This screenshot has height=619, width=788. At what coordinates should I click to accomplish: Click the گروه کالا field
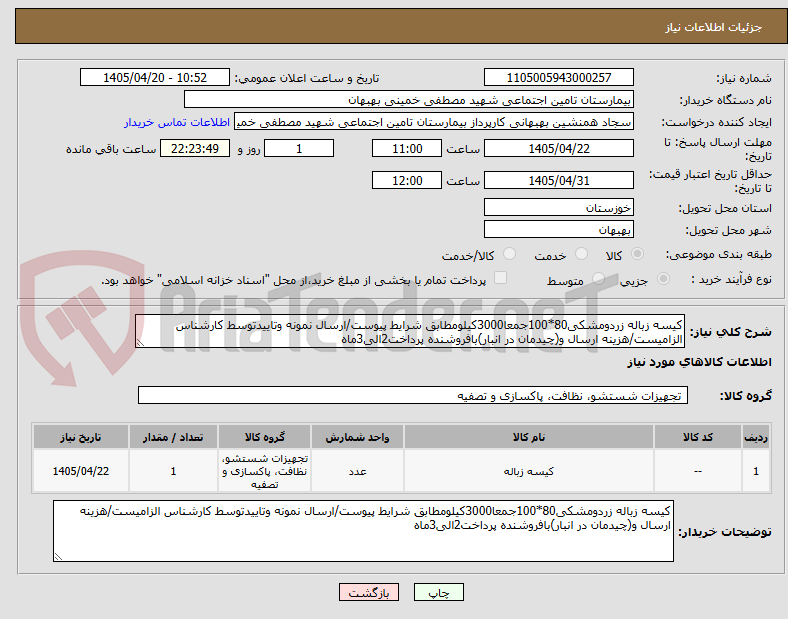tap(413, 395)
